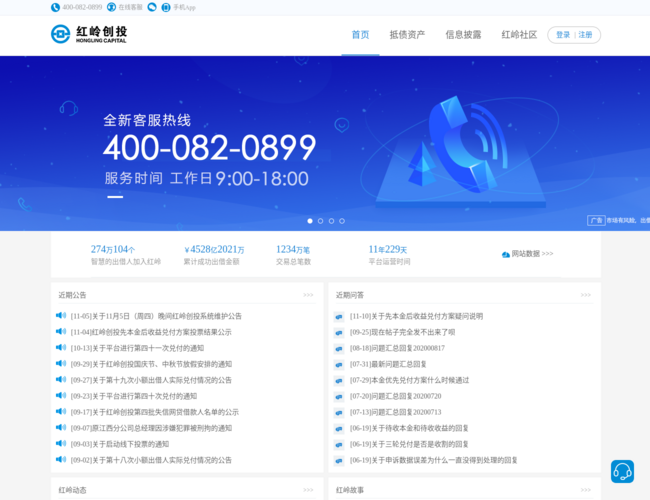Jump to the fourth banner slide dot
650x500 pixels.
tap(342, 221)
